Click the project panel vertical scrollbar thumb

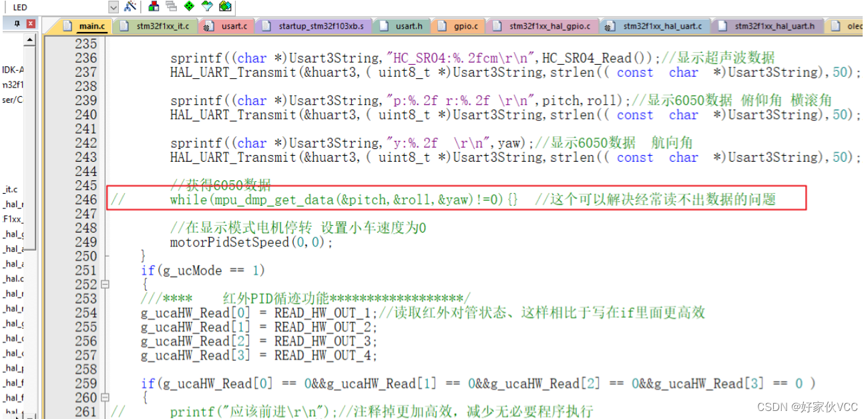click(29, 148)
